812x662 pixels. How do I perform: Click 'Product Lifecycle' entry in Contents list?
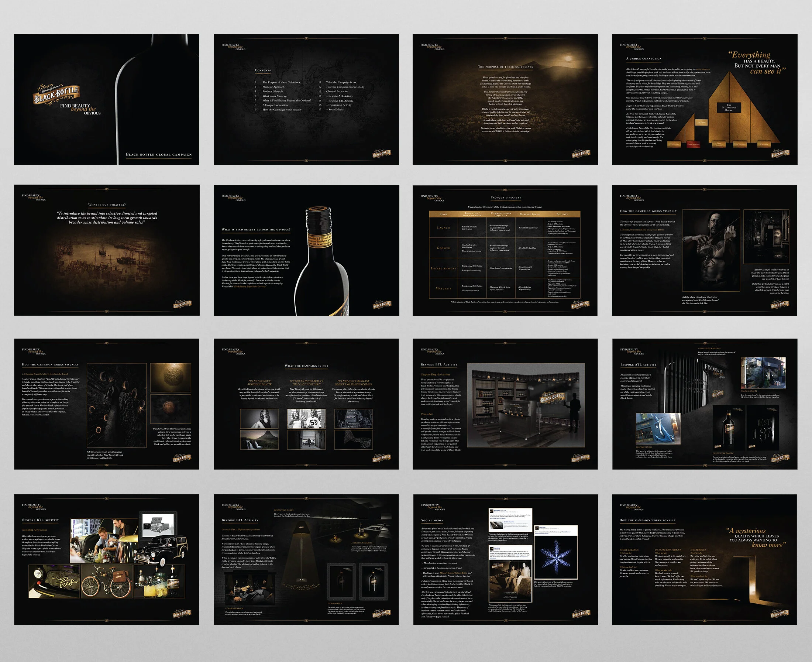pyautogui.click(x=272, y=92)
